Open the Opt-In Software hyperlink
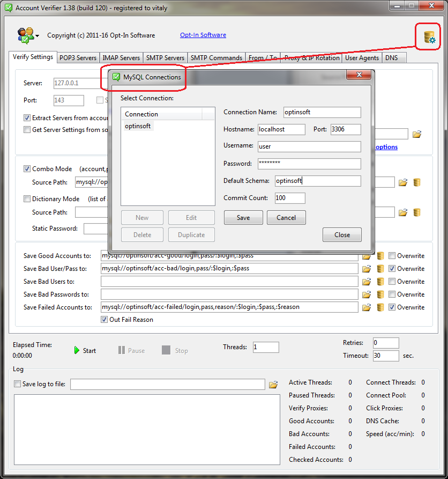This screenshot has width=448, height=479. tap(203, 35)
